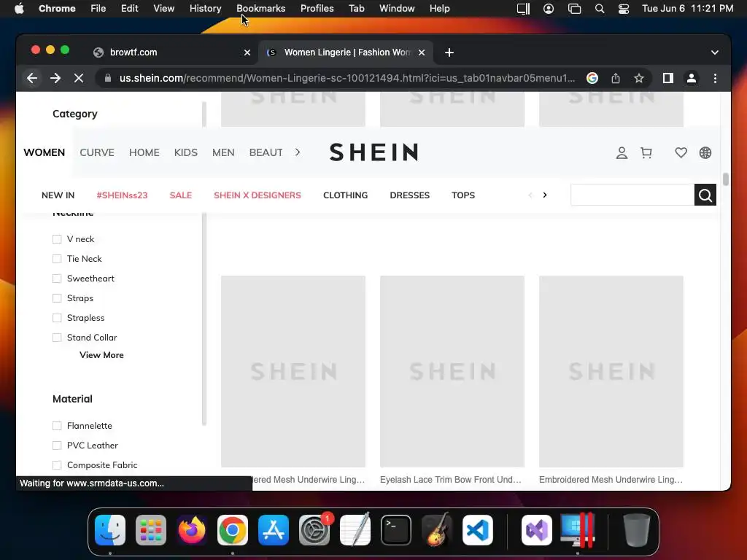747x560 pixels.
Task: Open the NEW IN link
Action: pyautogui.click(x=58, y=195)
